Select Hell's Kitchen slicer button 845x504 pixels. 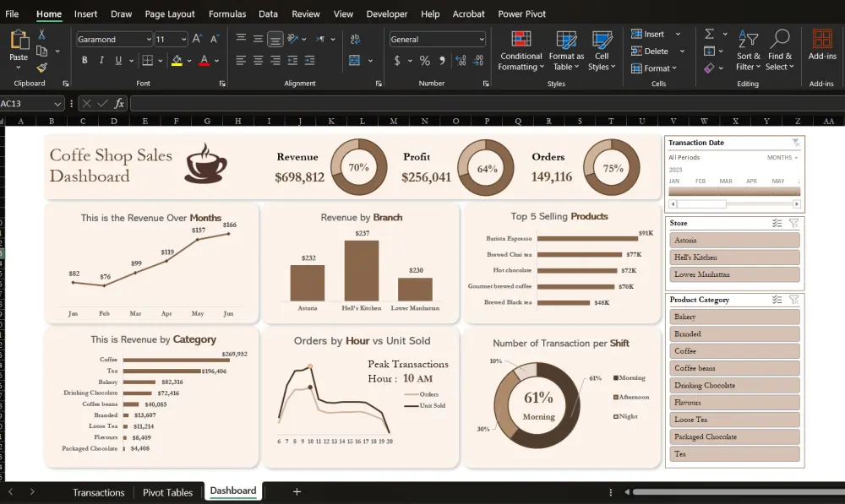pos(734,257)
